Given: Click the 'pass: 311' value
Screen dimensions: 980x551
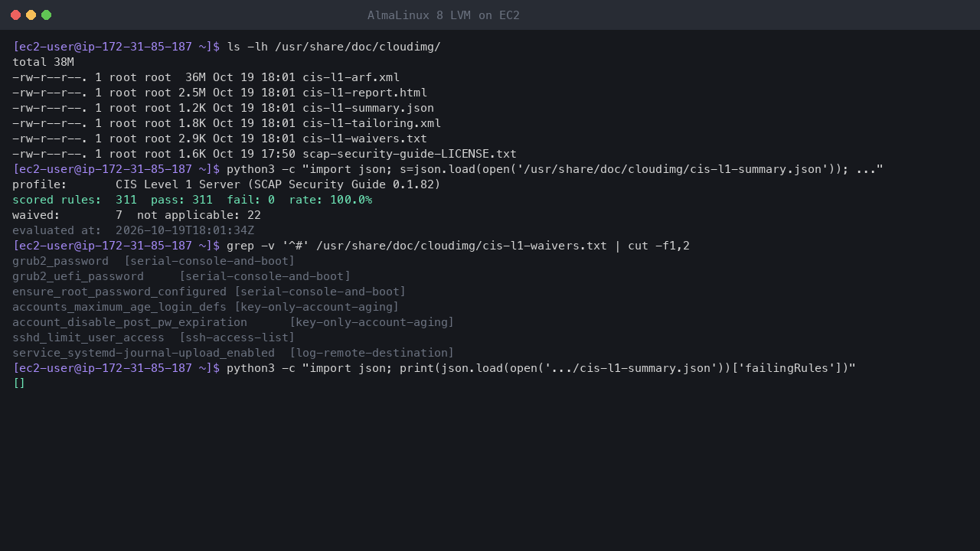Looking at the screenshot, I should [181, 200].
